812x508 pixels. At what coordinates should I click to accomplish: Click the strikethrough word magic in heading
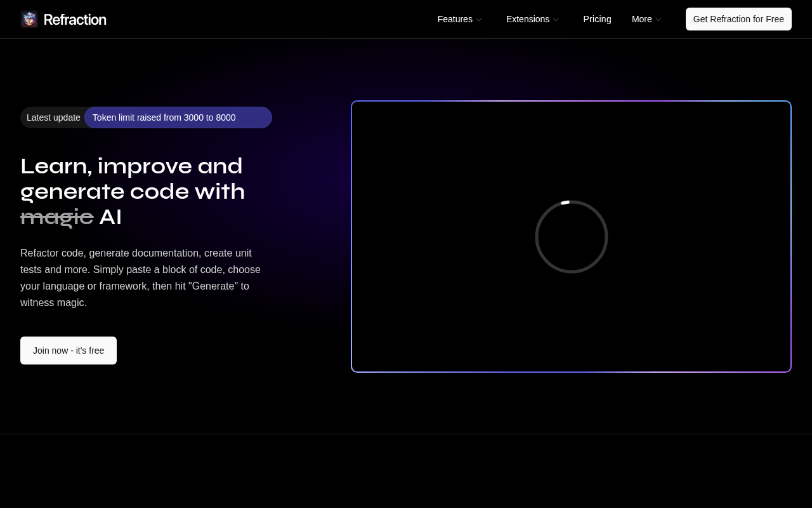pos(56,217)
